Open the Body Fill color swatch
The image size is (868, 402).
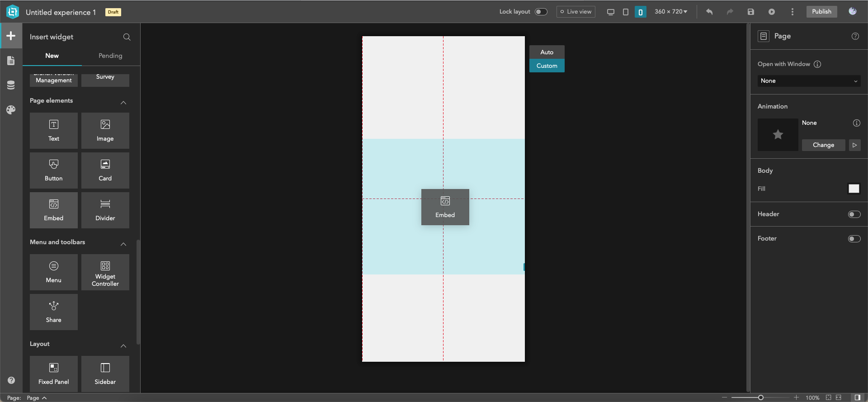(854, 189)
